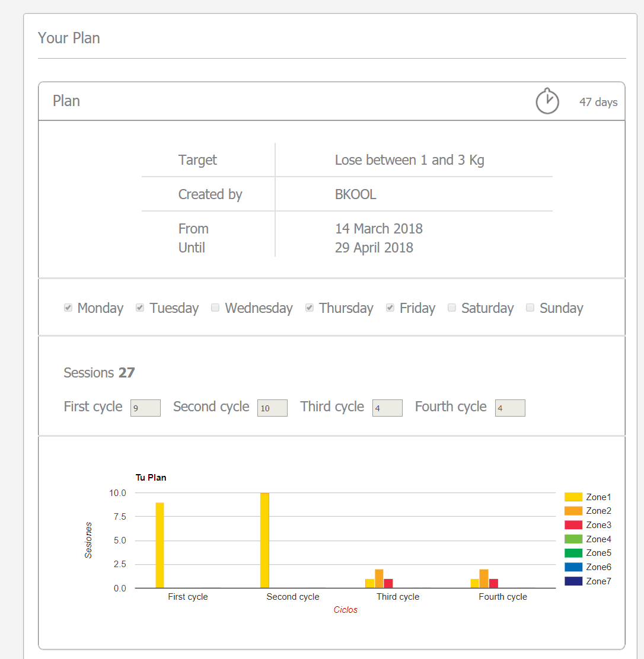Toggle the Thursday checkbox

310,308
